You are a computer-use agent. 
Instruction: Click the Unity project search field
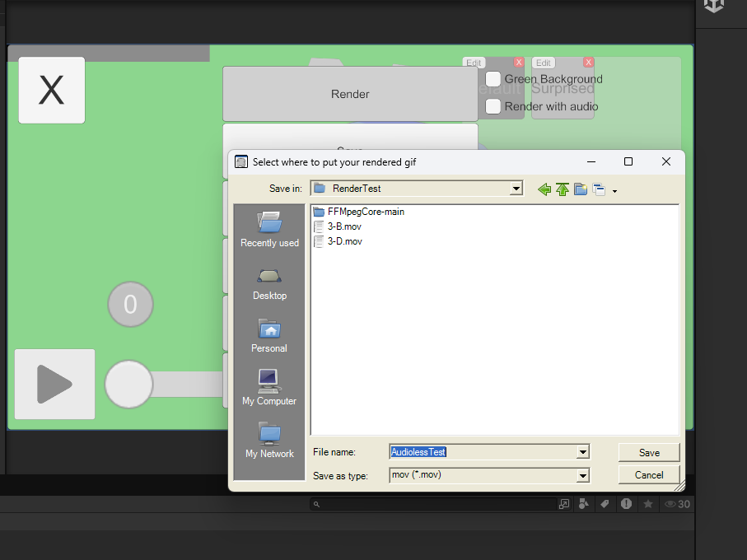pyautogui.click(x=433, y=504)
